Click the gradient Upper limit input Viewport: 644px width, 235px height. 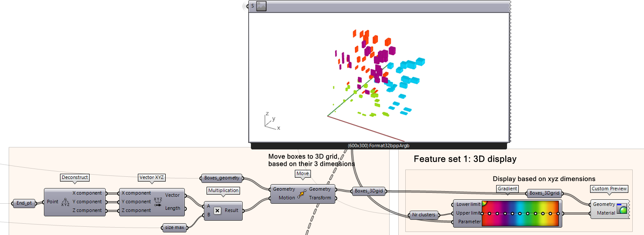pos(468,213)
